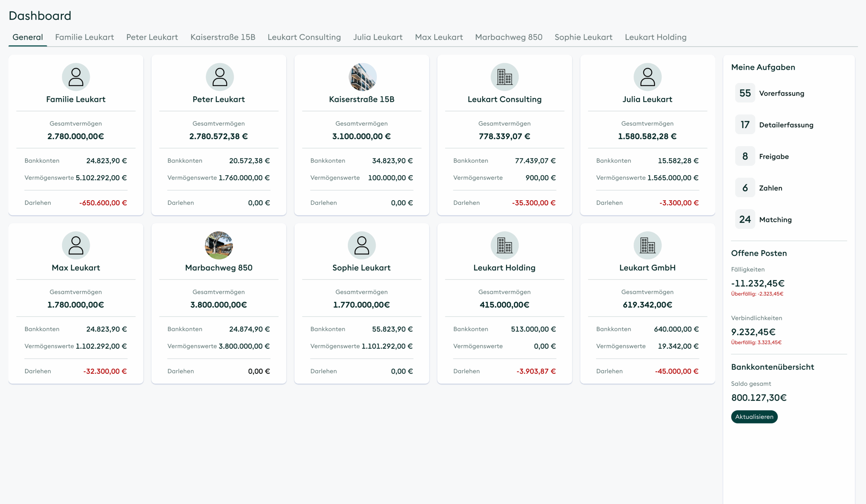Go to the Leukart Holding tab

(655, 37)
